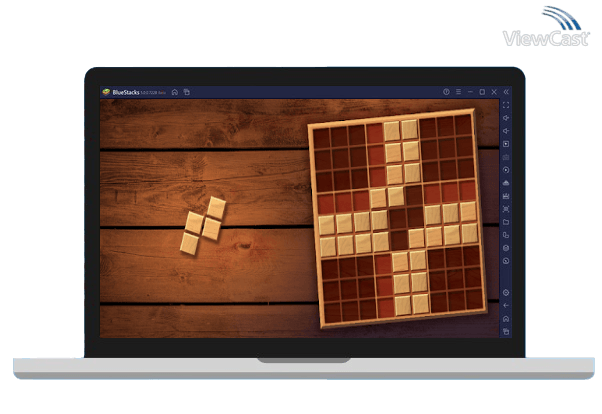Image resolution: width=602 pixels, height=414 pixels.
Task: Close the BlueStacks window
Action: coord(494,92)
